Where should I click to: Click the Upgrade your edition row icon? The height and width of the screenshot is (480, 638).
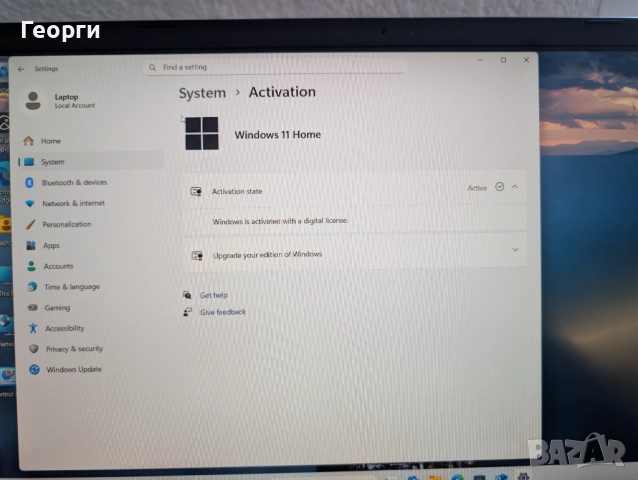tap(197, 255)
